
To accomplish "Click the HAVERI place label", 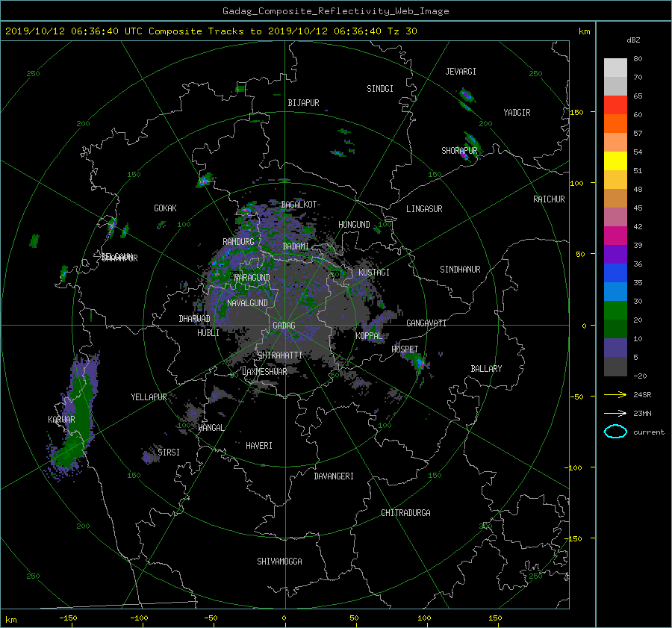I will [x=259, y=446].
